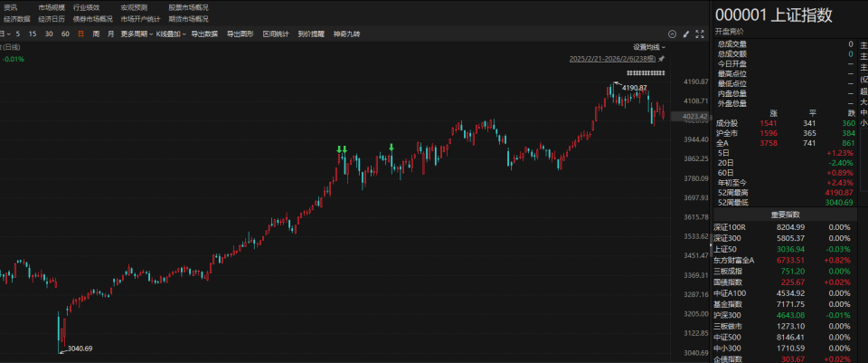Select the 60-minute period
868x363 pixels.
[65, 33]
